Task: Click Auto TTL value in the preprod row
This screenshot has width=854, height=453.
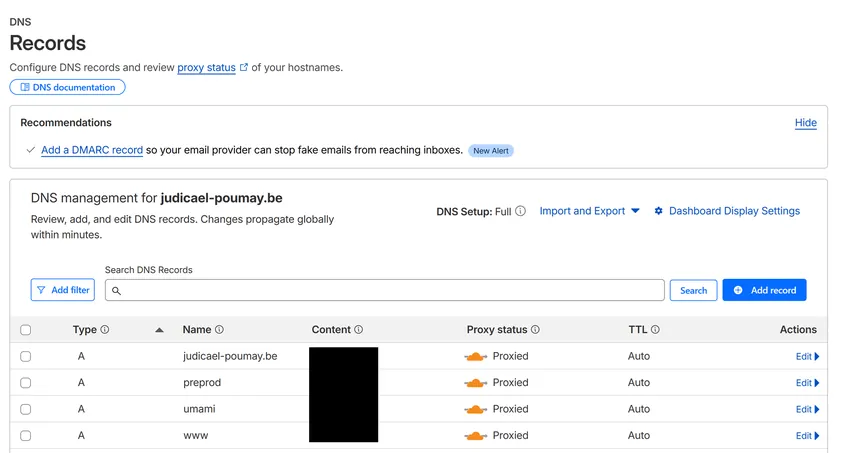Action: (x=639, y=382)
